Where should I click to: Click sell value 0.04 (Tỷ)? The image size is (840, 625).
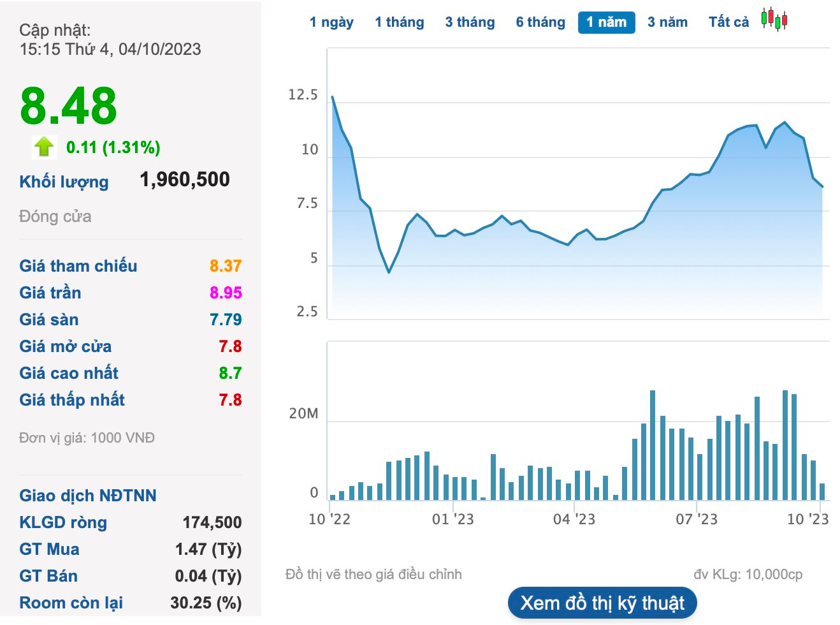pos(208,576)
